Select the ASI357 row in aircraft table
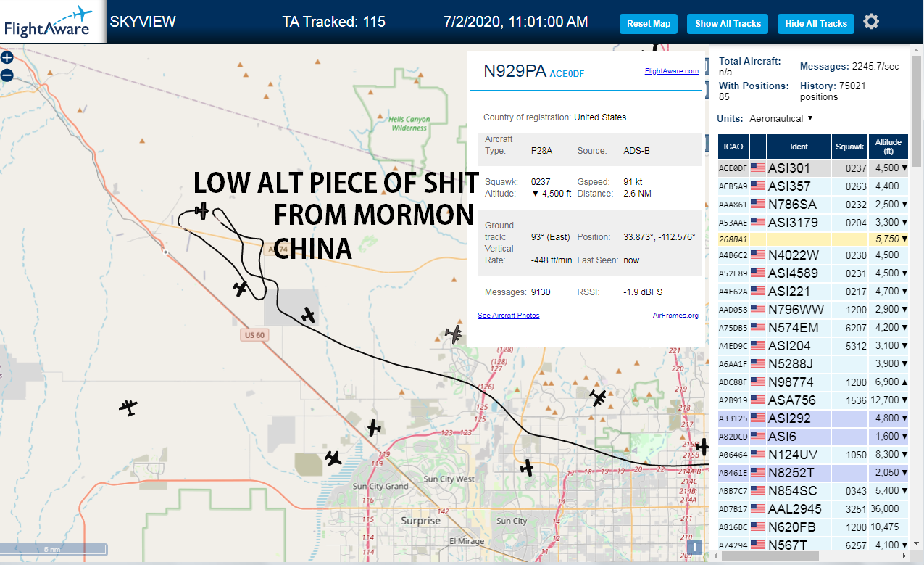Screen dimensions: 924x565 click(813, 186)
